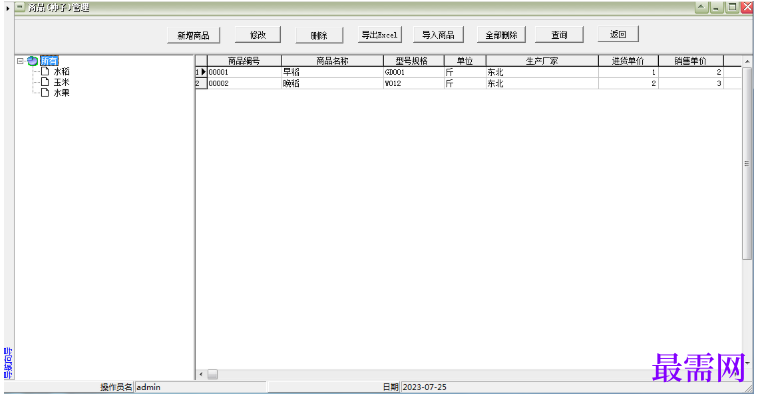Click the 斤 unit cell for 晚稻

click(x=465, y=83)
